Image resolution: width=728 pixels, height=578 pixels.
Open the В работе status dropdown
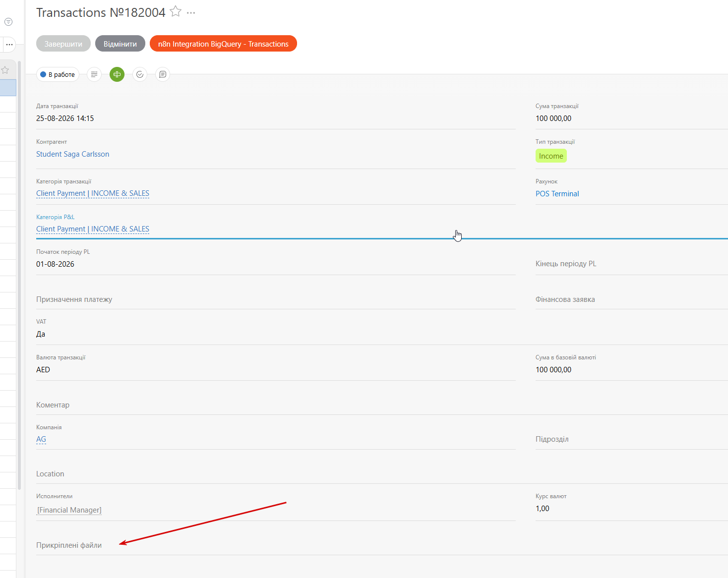coord(58,74)
